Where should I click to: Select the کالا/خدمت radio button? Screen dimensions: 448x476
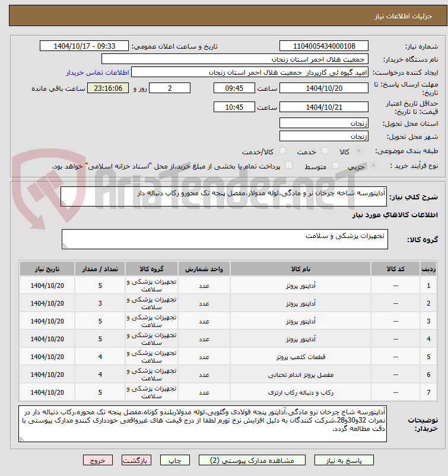[282, 151]
